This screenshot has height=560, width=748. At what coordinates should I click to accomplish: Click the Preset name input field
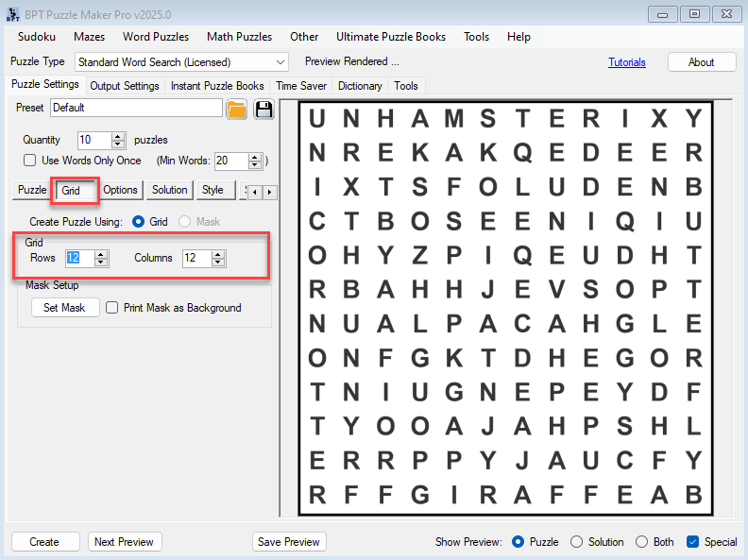(x=136, y=108)
